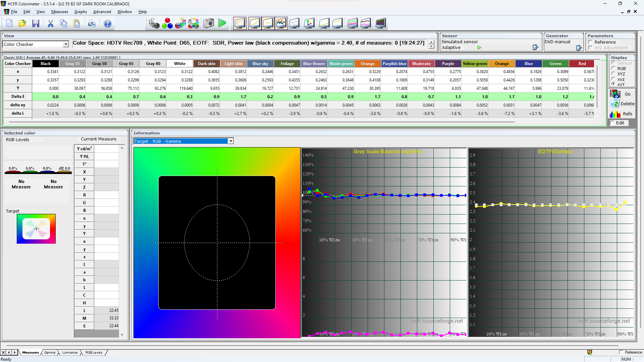
Task: Run measurements with the green play icon
Action: (222, 23)
